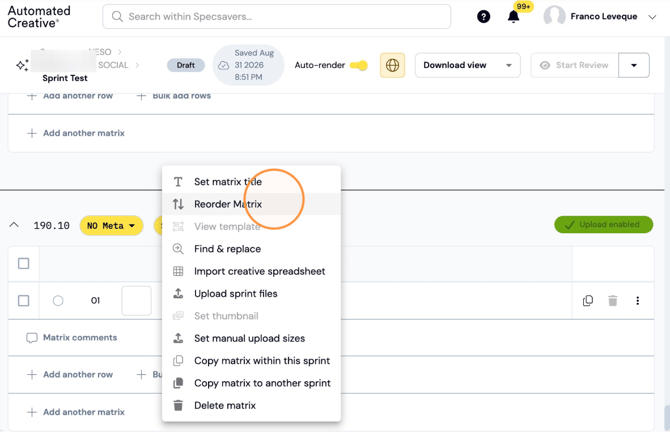Click the Saved Aug 31 2026 timestamp
670x436 pixels.
pos(254,65)
